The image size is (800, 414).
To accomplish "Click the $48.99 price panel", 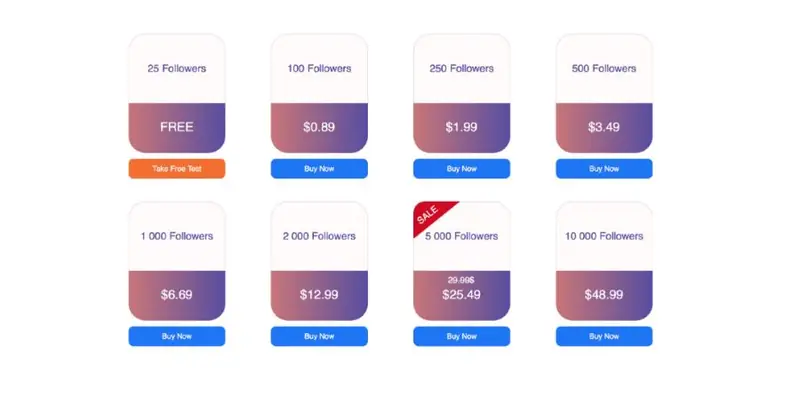I will click(604, 295).
